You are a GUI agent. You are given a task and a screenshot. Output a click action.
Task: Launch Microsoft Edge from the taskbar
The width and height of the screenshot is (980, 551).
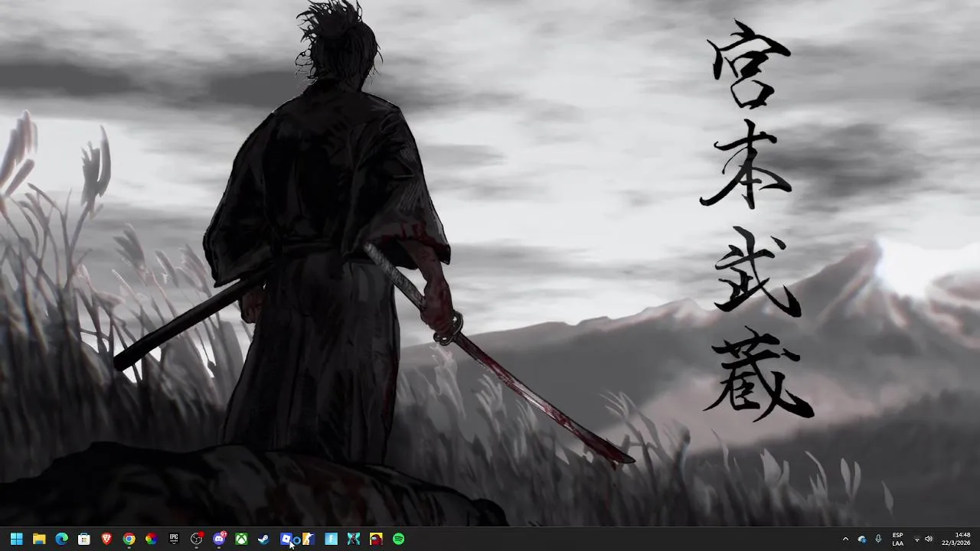61,539
